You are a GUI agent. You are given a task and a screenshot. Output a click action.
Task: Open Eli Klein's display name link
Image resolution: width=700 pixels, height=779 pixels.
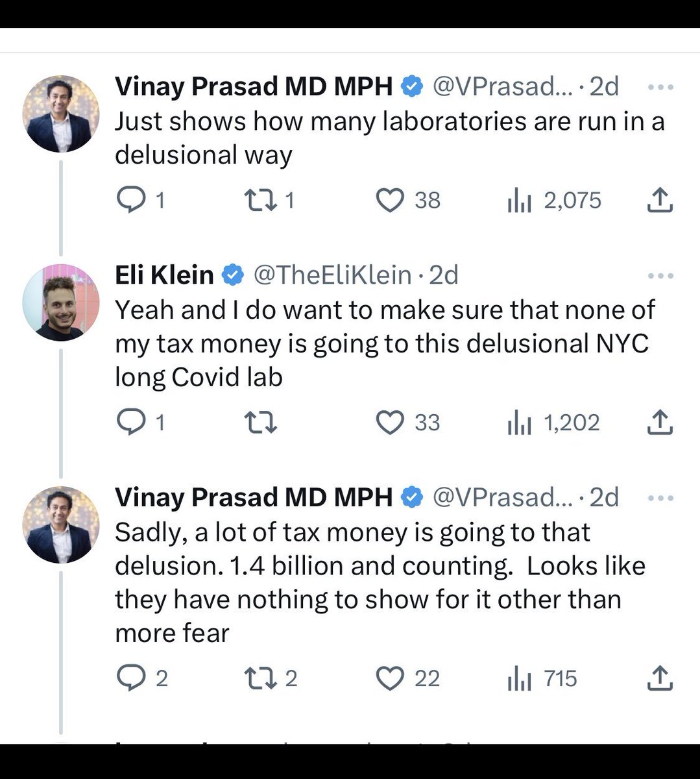pos(164,275)
